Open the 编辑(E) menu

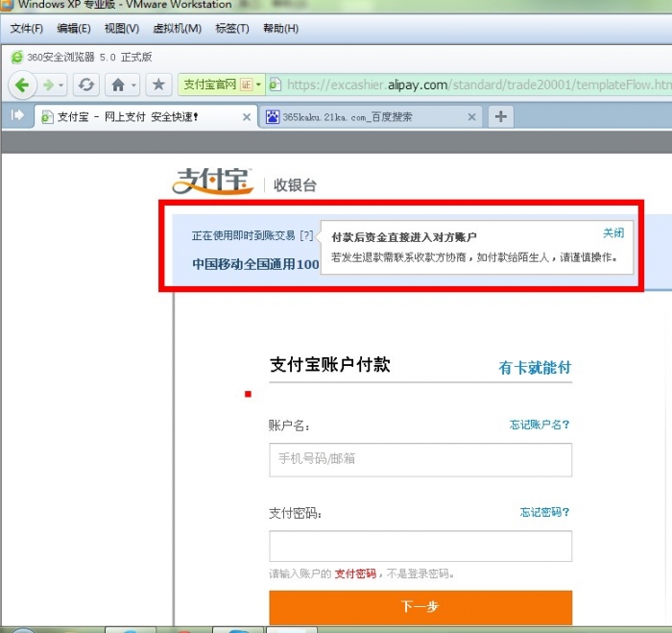pos(74,28)
